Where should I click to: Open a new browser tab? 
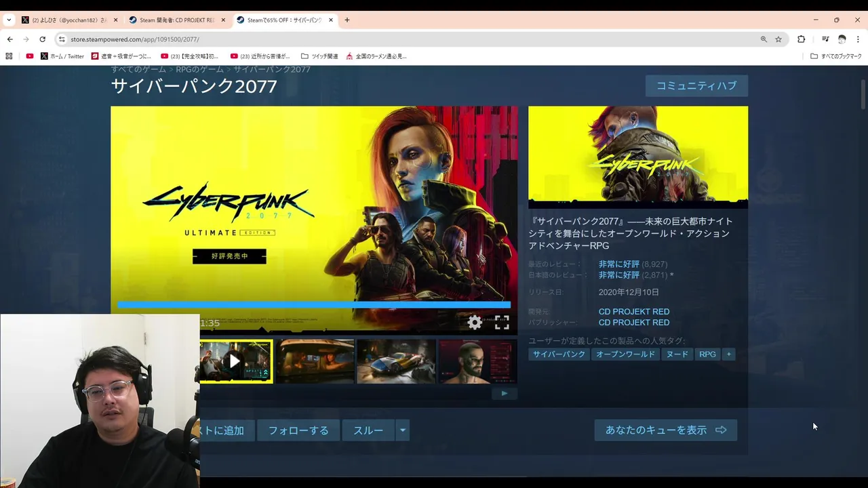(x=347, y=20)
